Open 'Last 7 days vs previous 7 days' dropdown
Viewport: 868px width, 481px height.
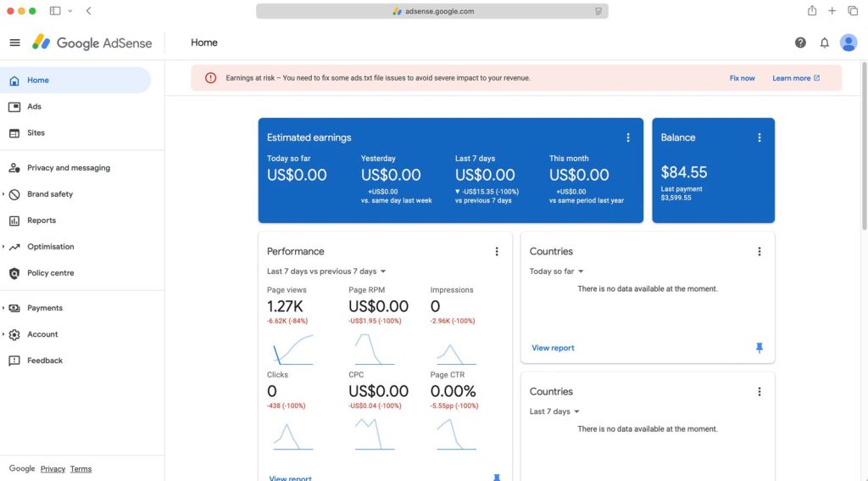326,271
